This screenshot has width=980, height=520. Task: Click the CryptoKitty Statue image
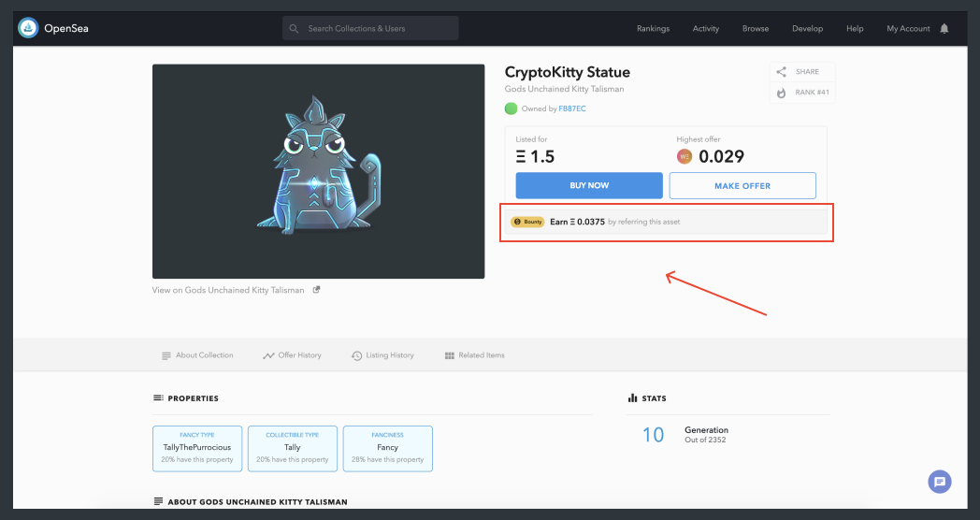point(318,171)
